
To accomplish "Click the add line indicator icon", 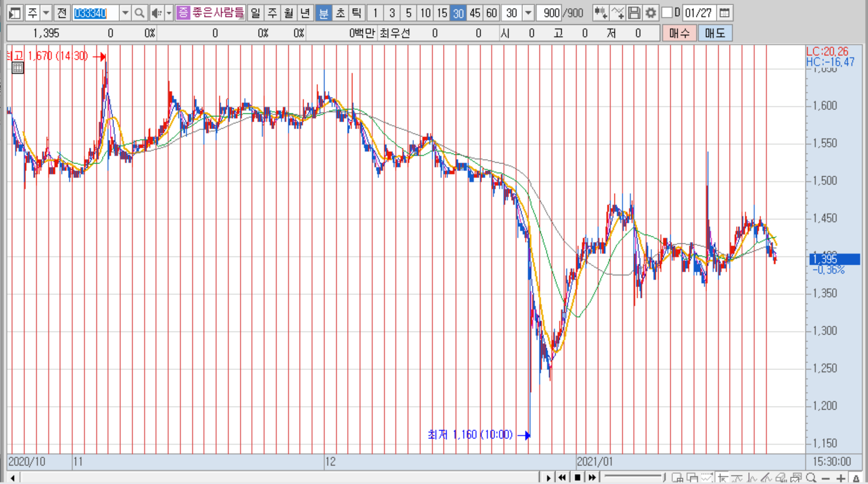I will [x=617, y=13].
